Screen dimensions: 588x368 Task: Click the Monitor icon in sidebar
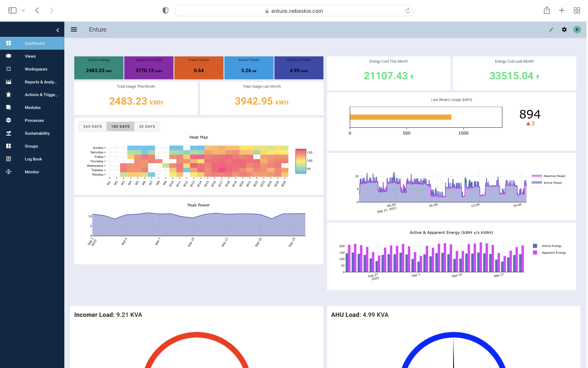coord(9,172)
